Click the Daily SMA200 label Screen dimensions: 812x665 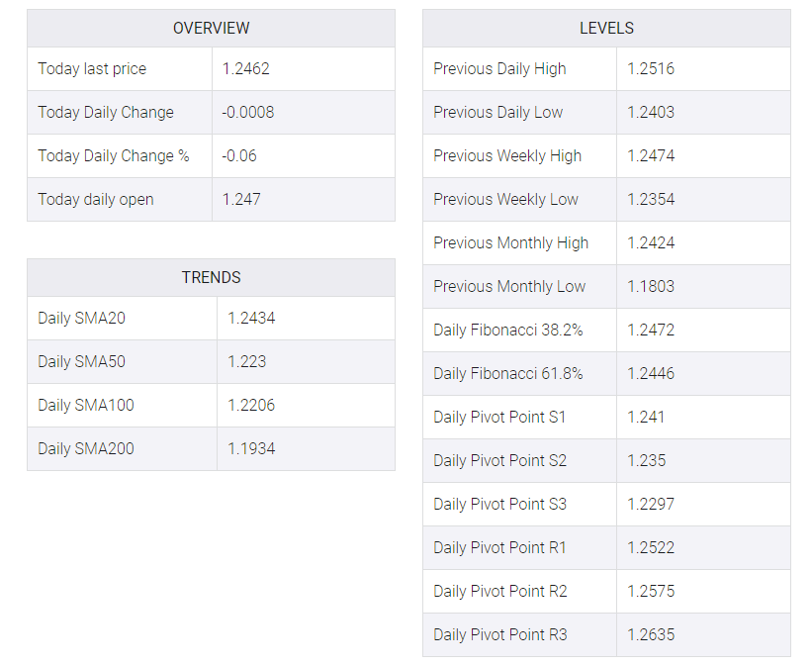coord(86,449)
